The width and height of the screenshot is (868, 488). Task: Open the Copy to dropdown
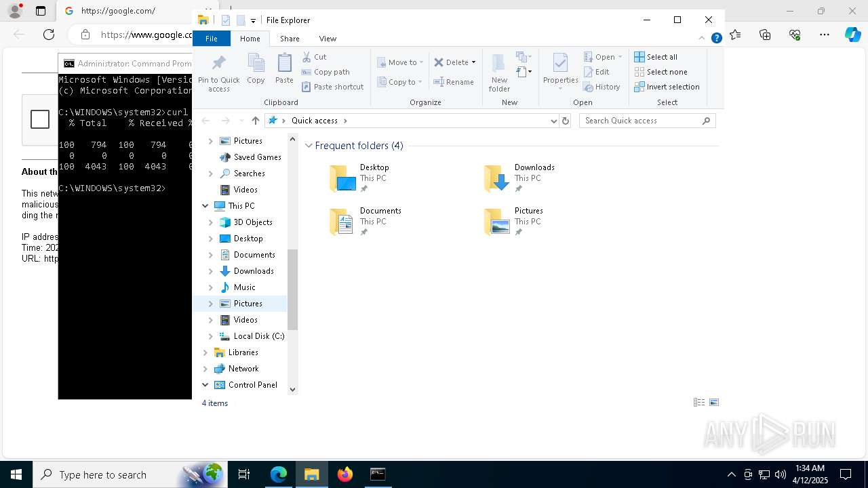pos(399,82)
